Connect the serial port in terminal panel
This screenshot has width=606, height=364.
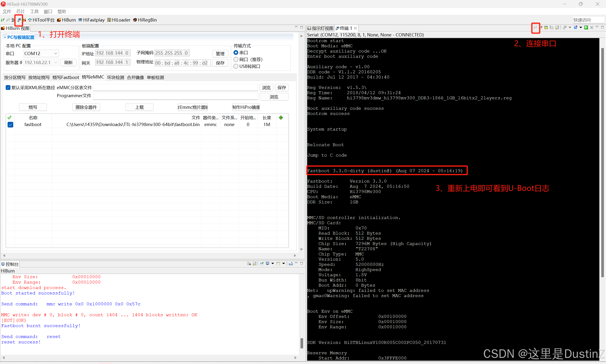pyautogui.click(x=535, y=27)
